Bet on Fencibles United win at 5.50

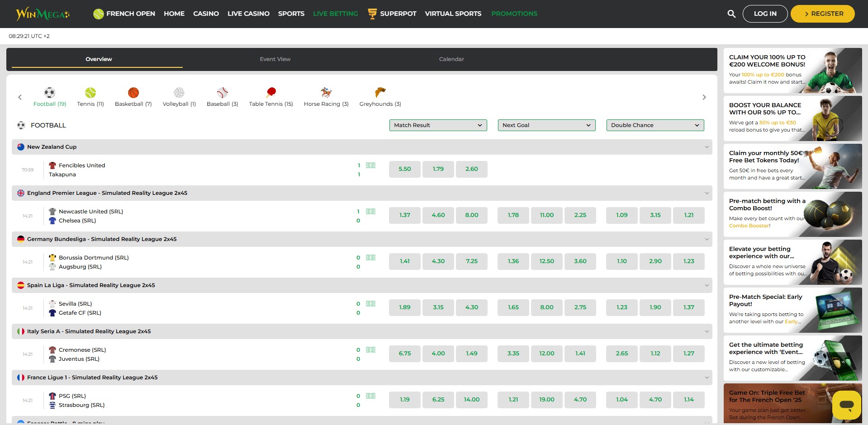pyautogui.click(x=405, y=169)
